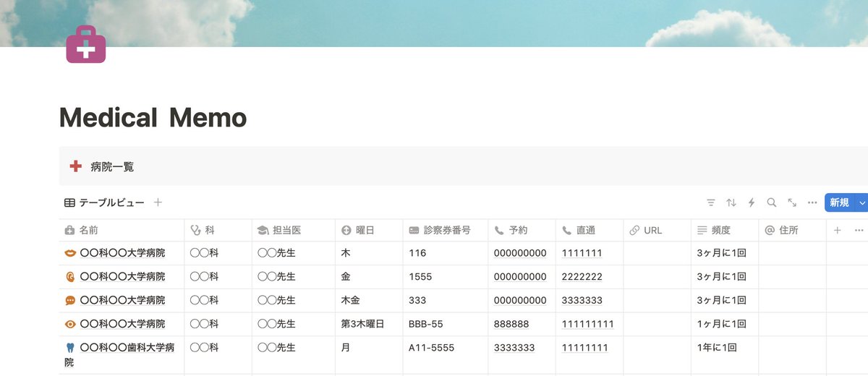The height and width of the screenshot is (376, 868).
Task: Click ear icon in second hospital row
Action: pyautogui.click(x=70, y=277)
